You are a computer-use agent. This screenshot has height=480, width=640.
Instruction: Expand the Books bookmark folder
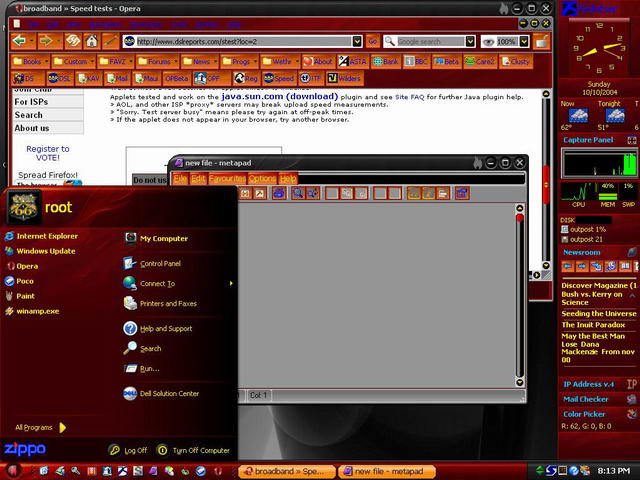click(31, 61)
